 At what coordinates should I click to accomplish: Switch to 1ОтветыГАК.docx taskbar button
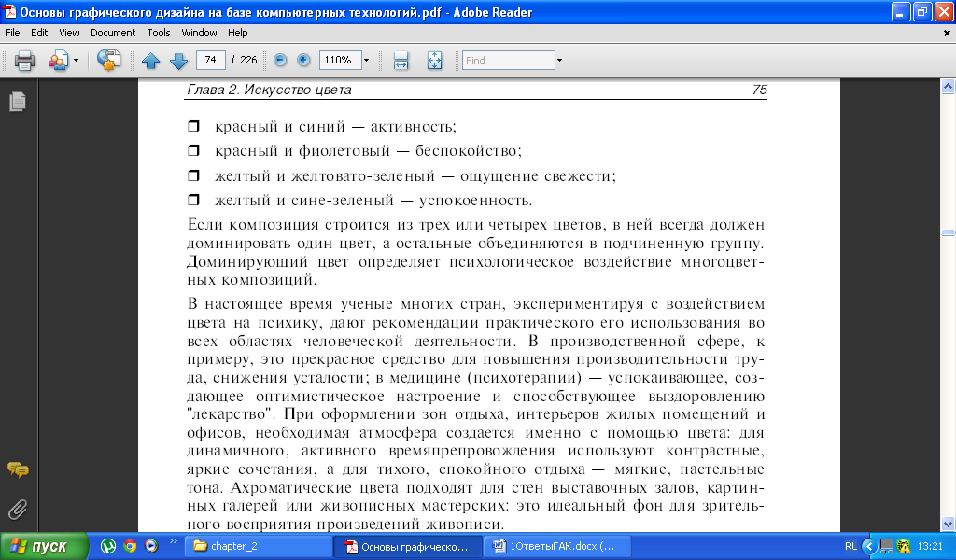coord(557,546)
